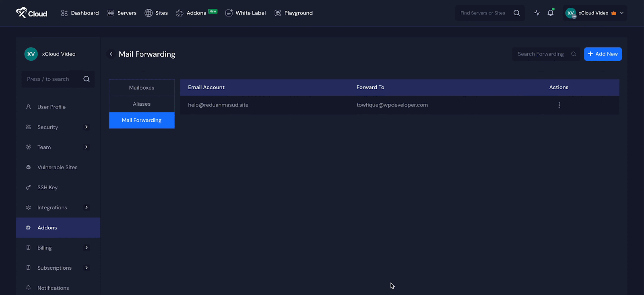Click the Add New button
Viewport: 644px width, 295px height.
point(603,54)
